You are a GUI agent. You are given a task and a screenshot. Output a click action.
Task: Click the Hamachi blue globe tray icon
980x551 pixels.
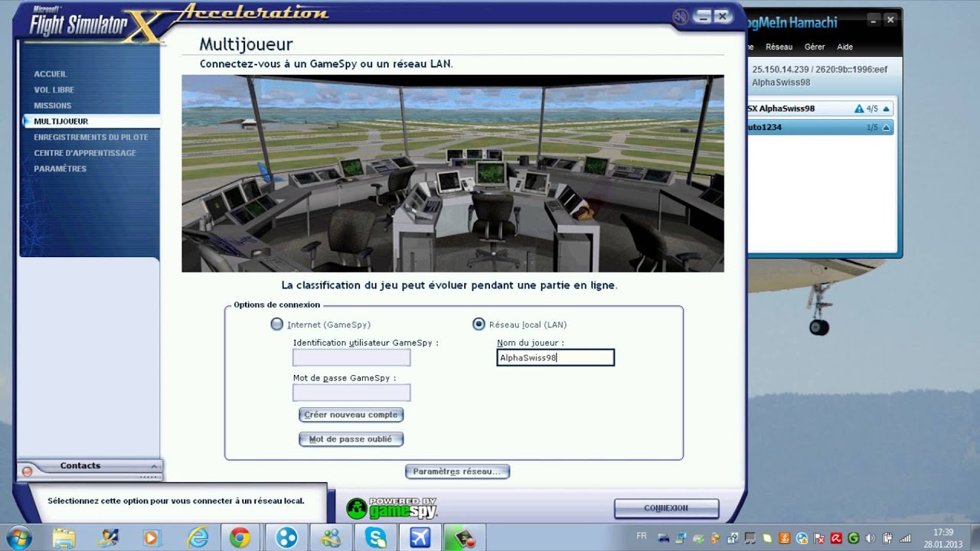coord(802,538)
